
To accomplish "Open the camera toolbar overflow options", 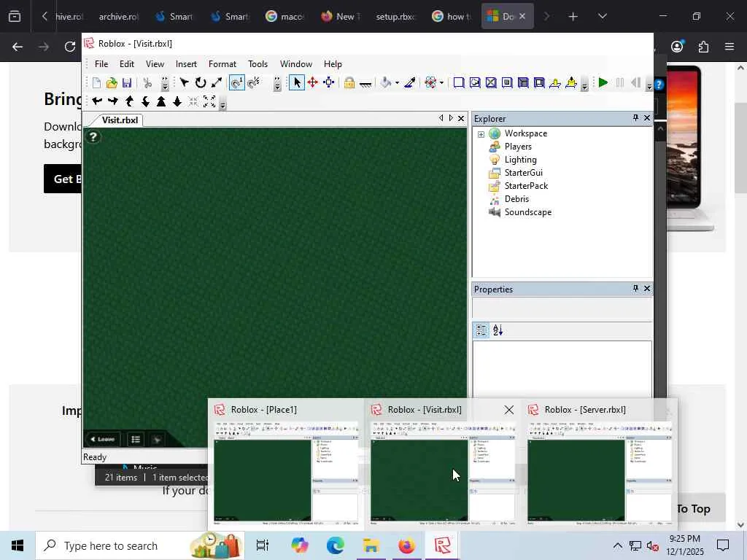I will click(222, 104).
